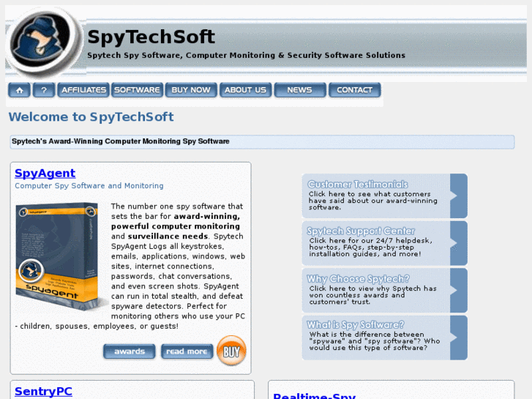Go to the BUY NOW page

pyautogui.click(x=191, y=90)
